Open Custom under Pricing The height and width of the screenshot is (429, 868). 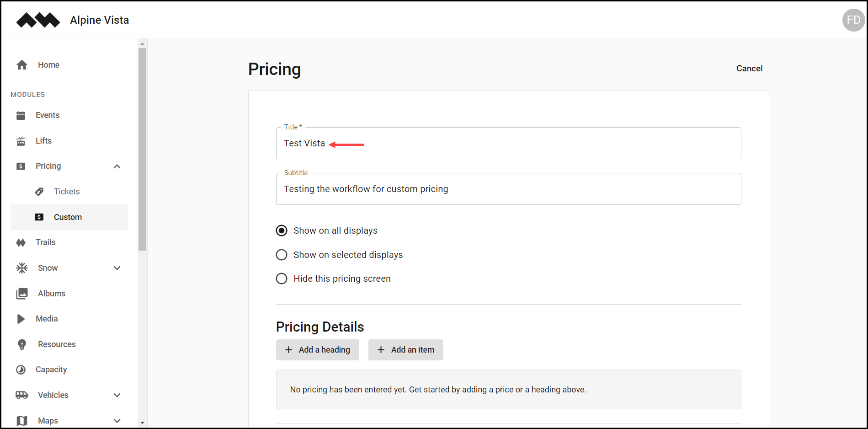[x=69, y=217]
